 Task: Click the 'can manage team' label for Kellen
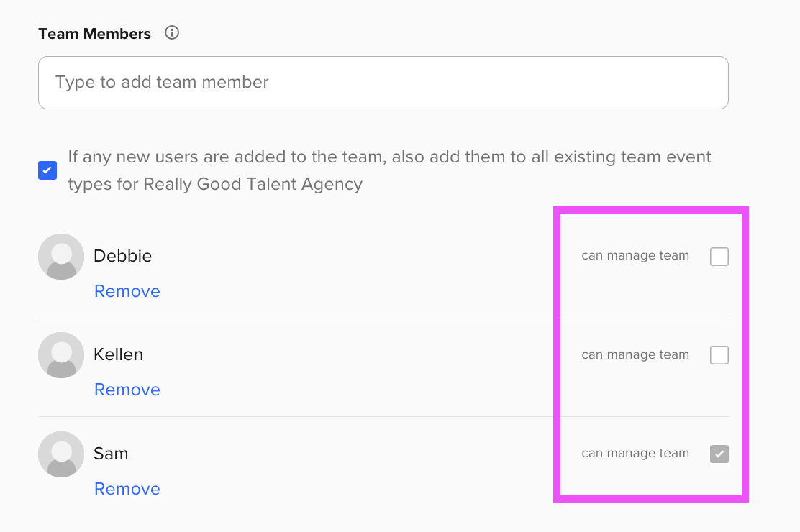pos(635,354)
